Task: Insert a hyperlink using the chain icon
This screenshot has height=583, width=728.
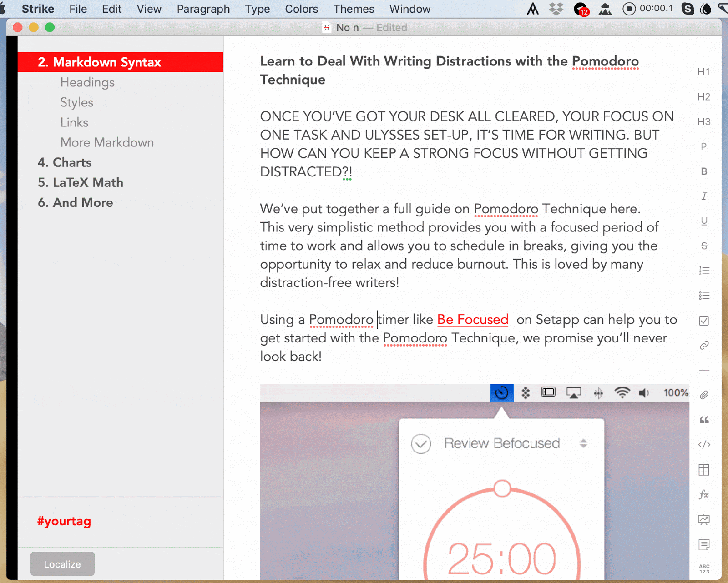Action: click(703, 346)
